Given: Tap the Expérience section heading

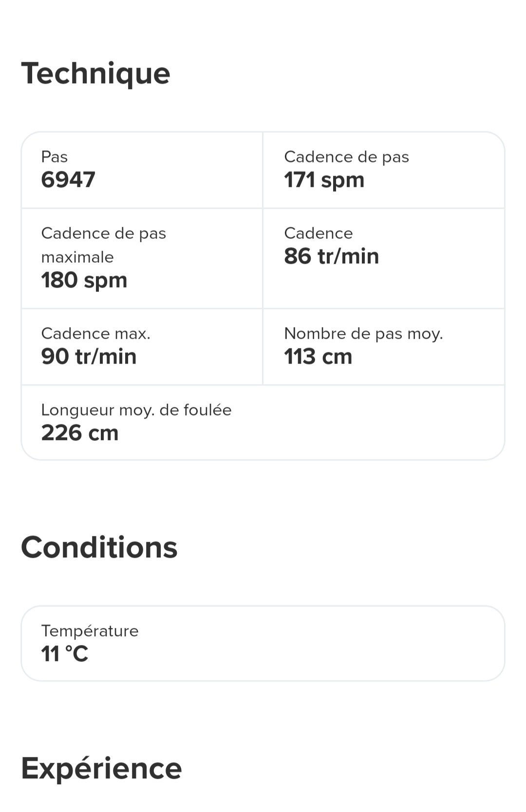Looking at the screenshot, I should coord(101,768).
